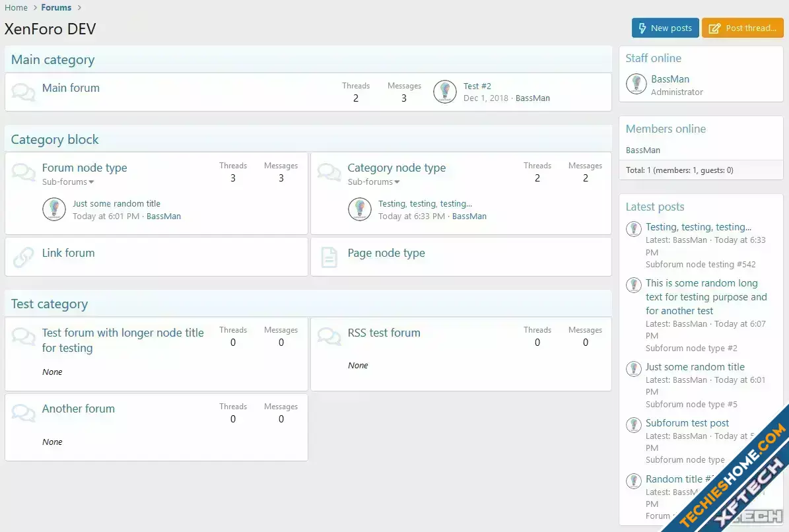Click the Post thread button
The width and height of the screenshot is (789, 532).
(743, 28)
